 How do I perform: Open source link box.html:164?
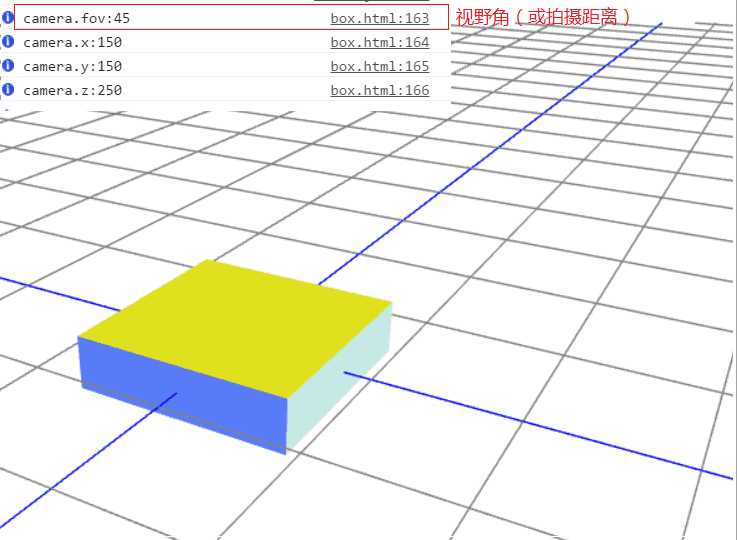coord(380,42)
